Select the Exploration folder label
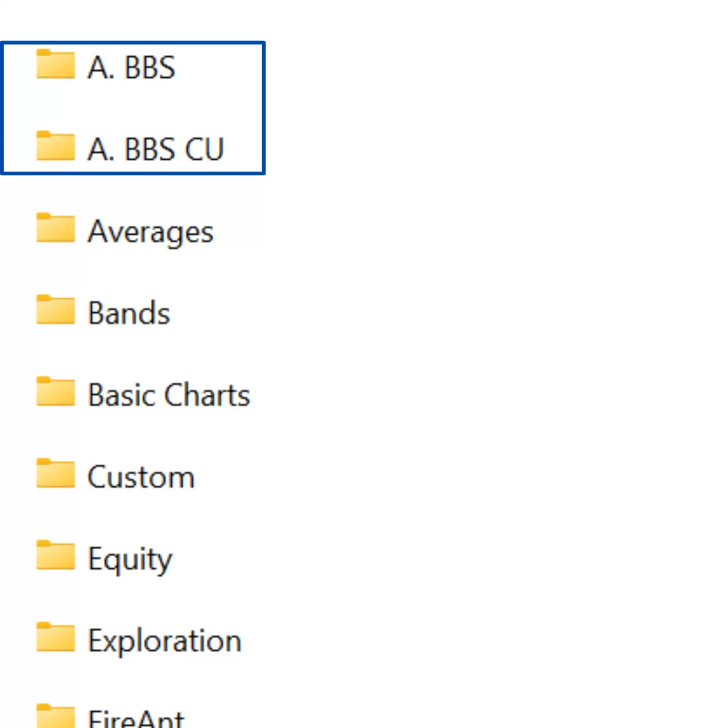728x728 pixels. coord(164,641)
